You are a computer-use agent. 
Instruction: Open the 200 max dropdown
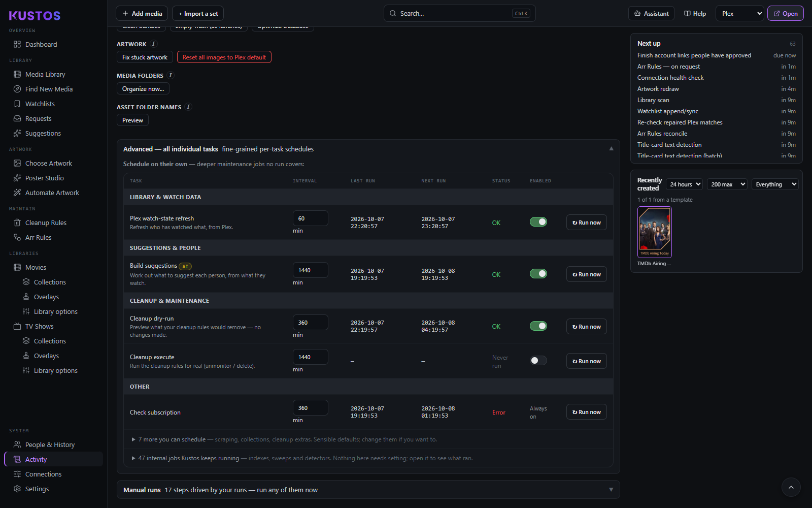(x=727, y=184)
